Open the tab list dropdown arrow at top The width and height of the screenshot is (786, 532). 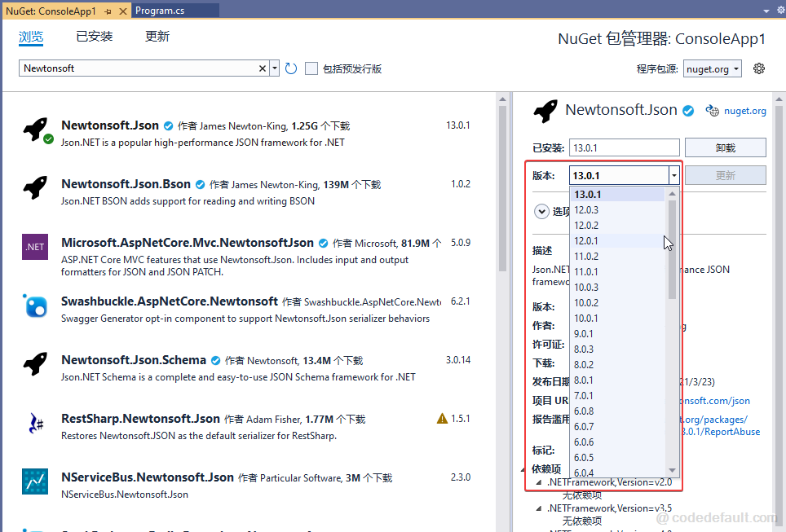(x=766, y=11)
